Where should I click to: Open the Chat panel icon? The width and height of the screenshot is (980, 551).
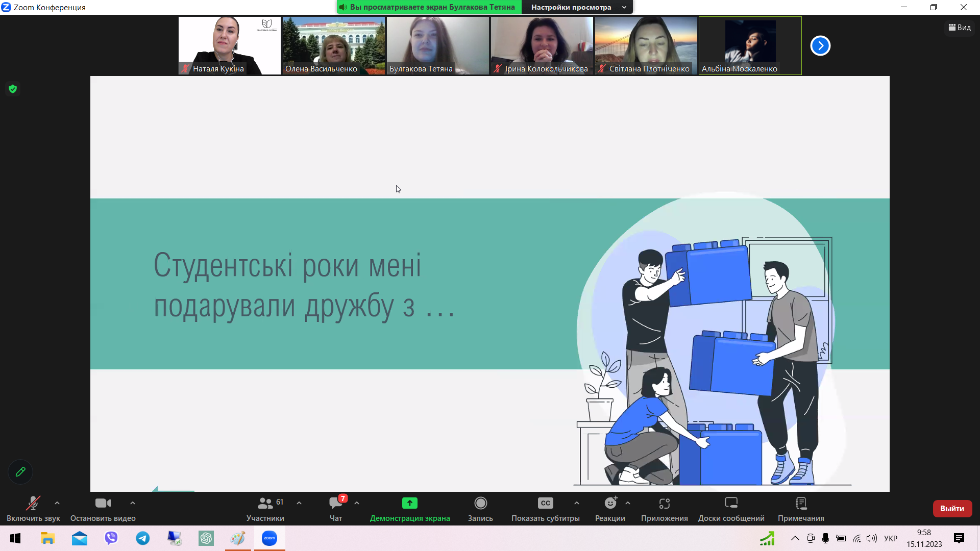click(x=336, y=504)
